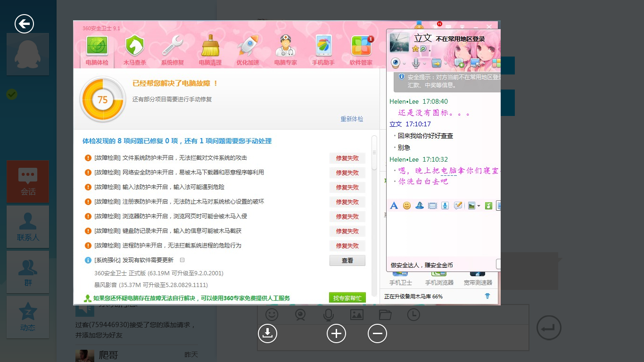Image resolution: width=644 pixels, height=362 pixels.
Task: Begin voice call with microphone icon
Action: coord(415,62)
